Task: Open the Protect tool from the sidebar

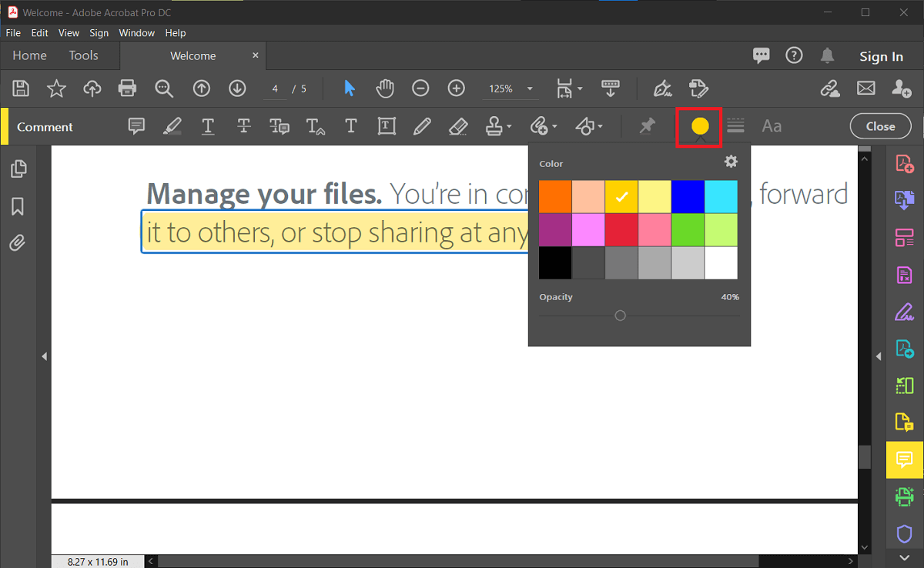Action: (x=904, y=534)
